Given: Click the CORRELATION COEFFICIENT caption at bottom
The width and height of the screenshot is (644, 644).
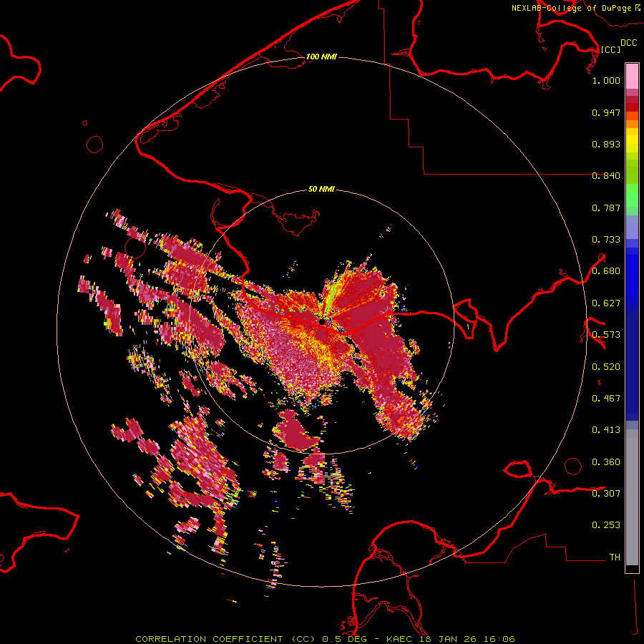Looking at the screenshot, I should (325, 639).
